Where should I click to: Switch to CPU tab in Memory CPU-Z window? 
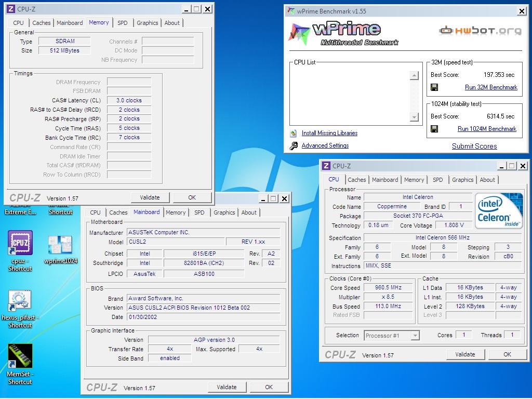[18, 23]
